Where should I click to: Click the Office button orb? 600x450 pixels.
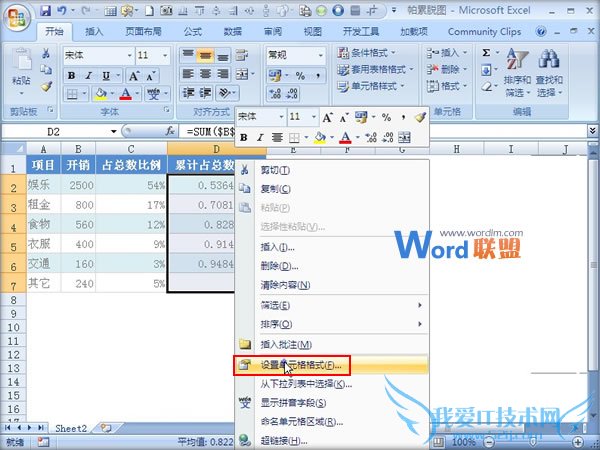pos(16,18)
